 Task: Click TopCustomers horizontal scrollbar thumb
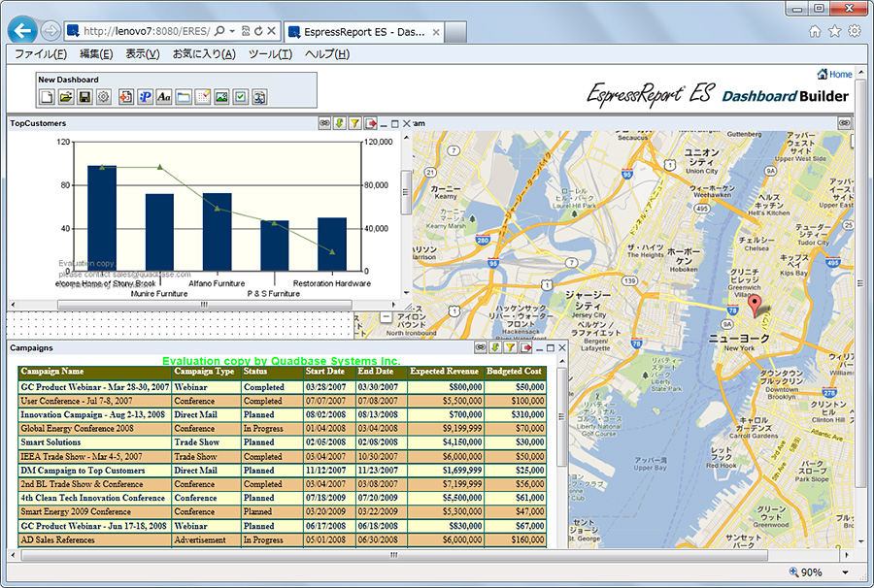(205, 305)
